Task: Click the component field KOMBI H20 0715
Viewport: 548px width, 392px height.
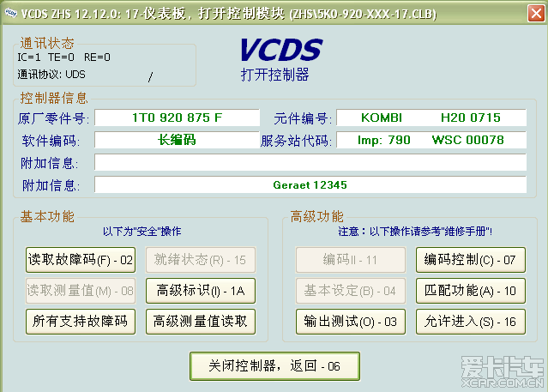Action: (431, 118)
